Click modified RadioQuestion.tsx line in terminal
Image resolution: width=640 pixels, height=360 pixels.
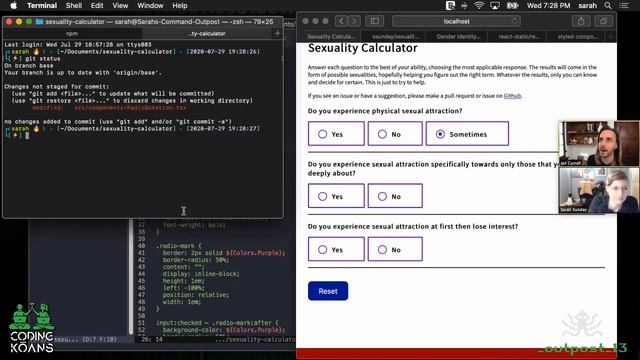pos(109,108)
